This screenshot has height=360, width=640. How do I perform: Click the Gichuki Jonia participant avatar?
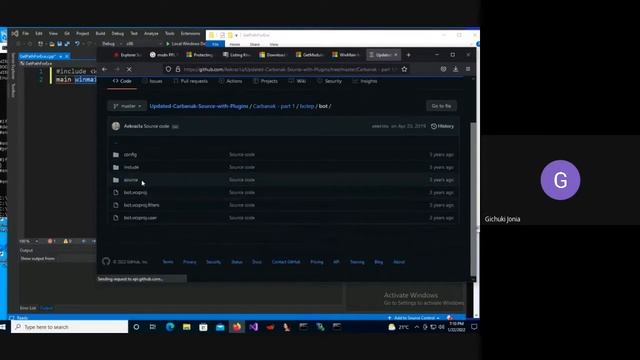tap(560, 180)
